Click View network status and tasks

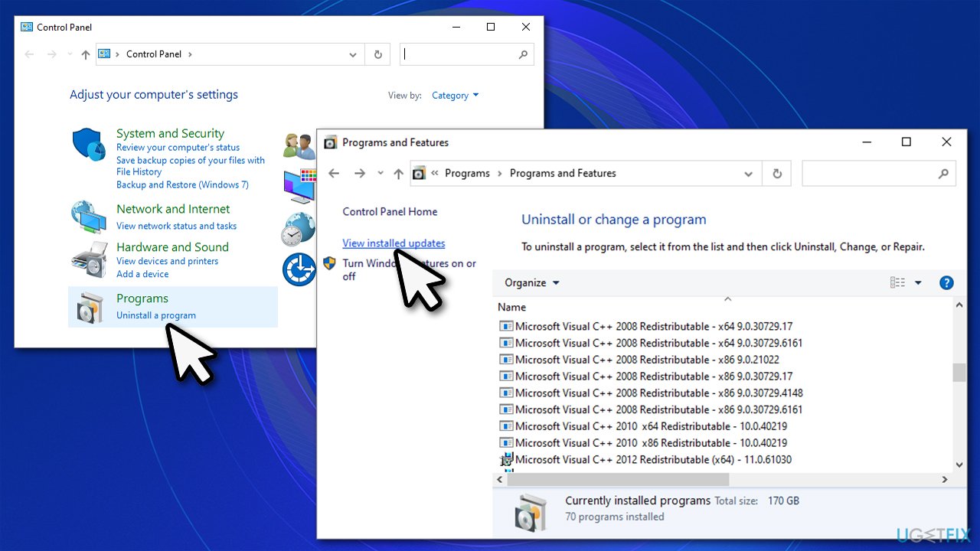tap(176, 226)
